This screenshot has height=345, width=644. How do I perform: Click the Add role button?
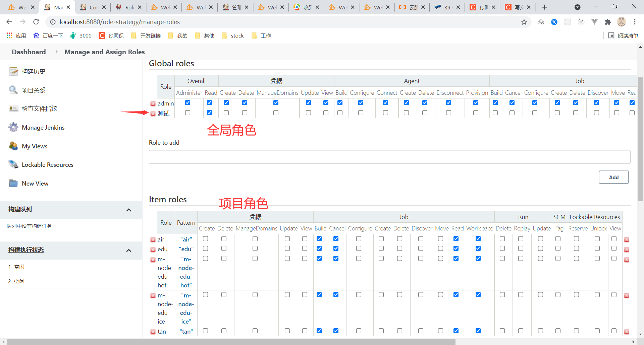tap(613, 177)
